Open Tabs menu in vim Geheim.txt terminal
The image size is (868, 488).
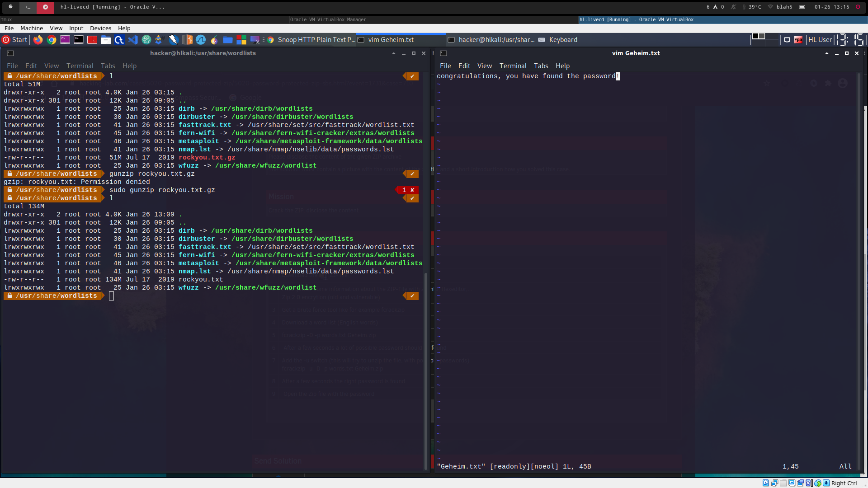click(541, 66)
